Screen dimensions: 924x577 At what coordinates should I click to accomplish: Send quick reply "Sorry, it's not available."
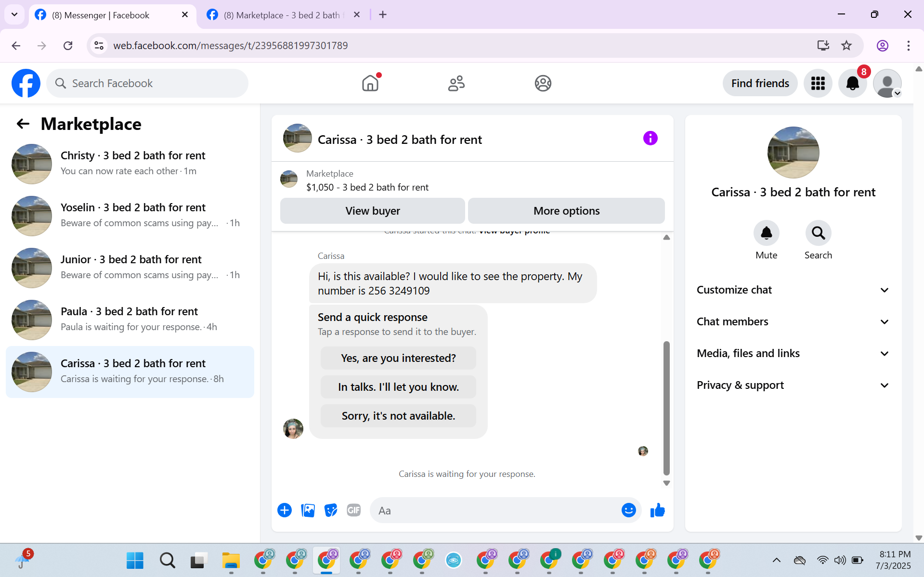point(398,416)
